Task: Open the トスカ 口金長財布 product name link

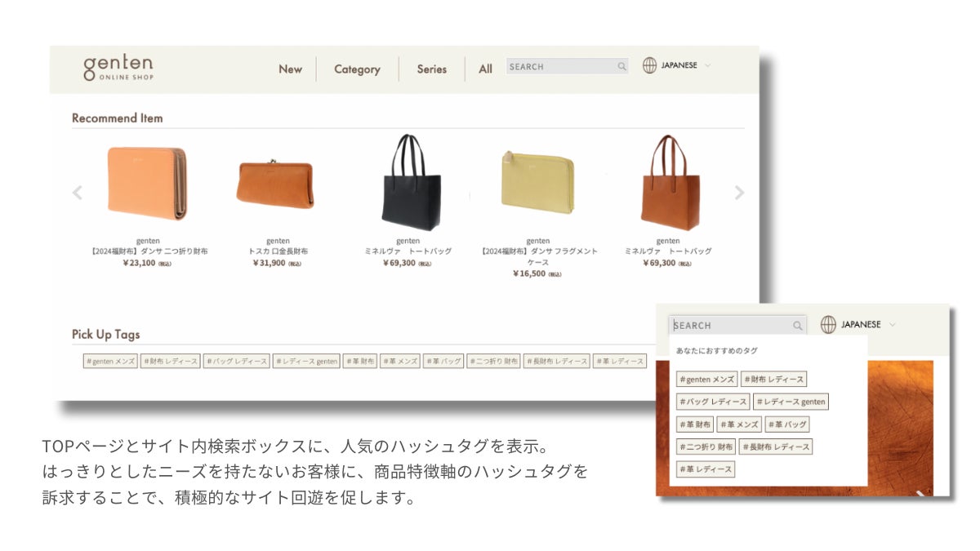Action: [278, 251]
